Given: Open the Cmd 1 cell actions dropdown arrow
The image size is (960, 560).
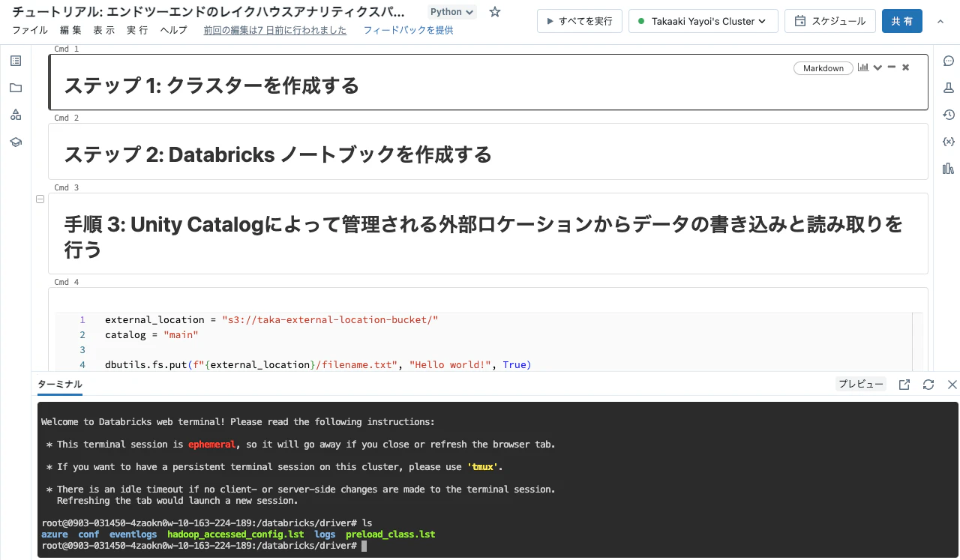Looking at the screenshot, I should point(877,67).
